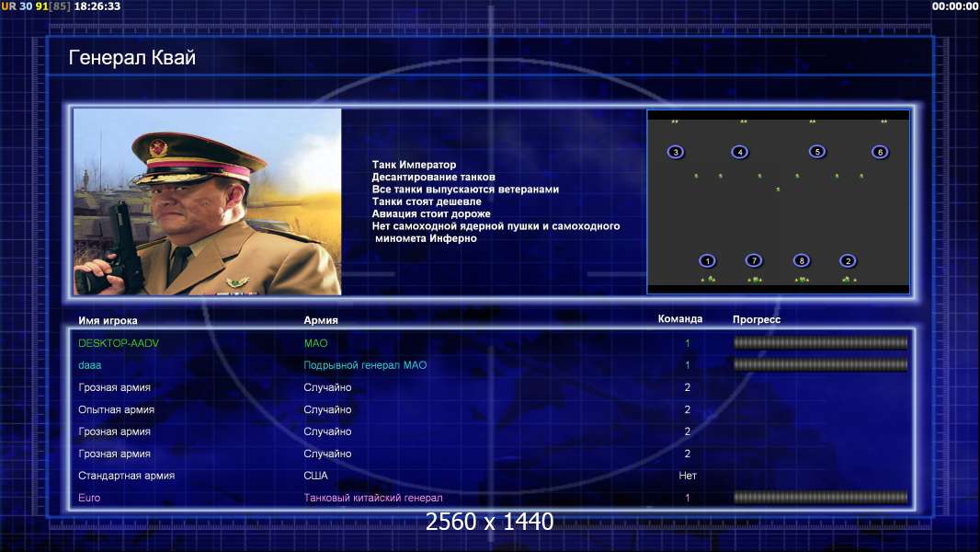Select start position 5 on minimap
The width and height of the screenshot is (980, 552).
coord(817,151)
